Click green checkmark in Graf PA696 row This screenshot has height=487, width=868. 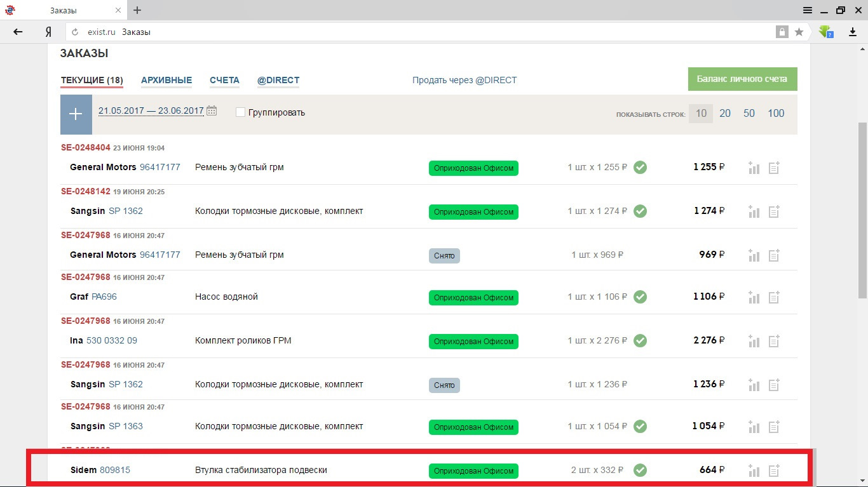pyautogui.click(x=641, y=297)
